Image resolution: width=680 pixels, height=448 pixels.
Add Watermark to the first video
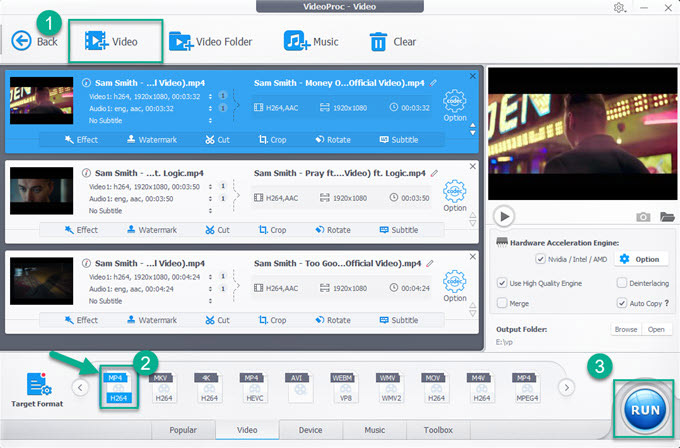152,140
